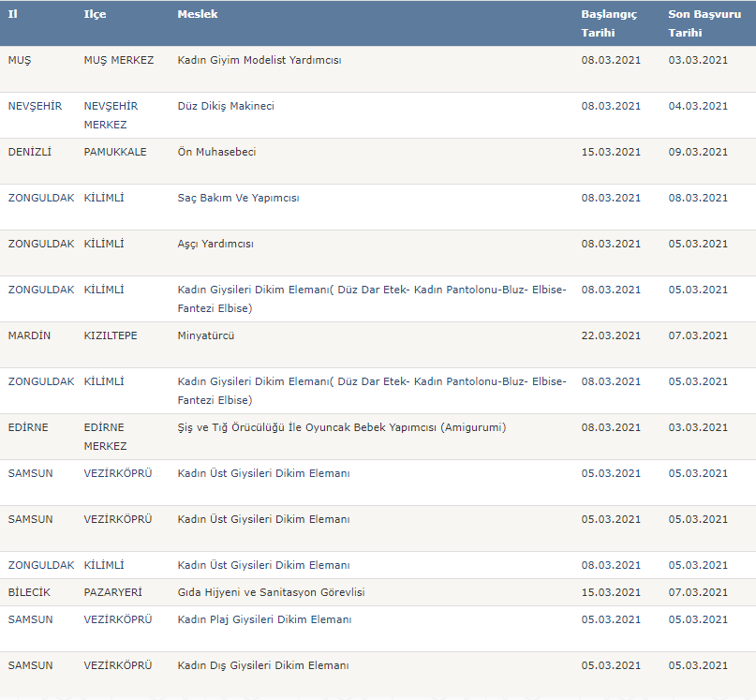Click the Ilçe column header
This screenshot has height=700, width=756.
click(95, 14)
